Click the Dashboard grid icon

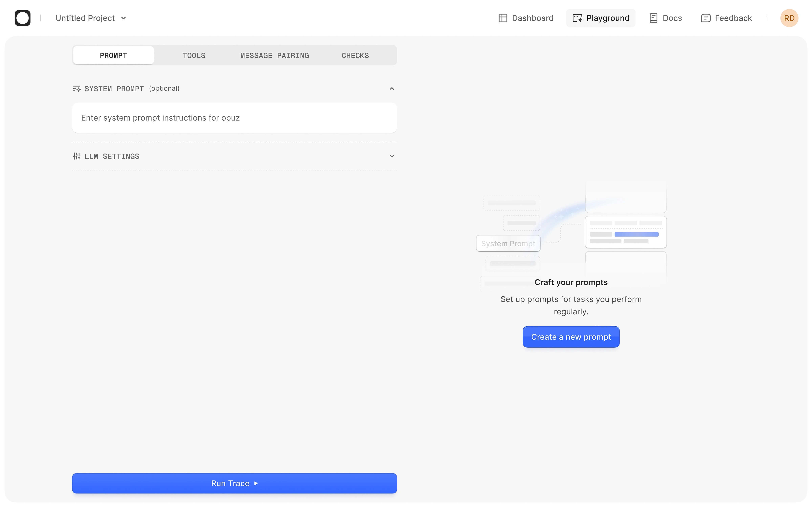point(503,18)
